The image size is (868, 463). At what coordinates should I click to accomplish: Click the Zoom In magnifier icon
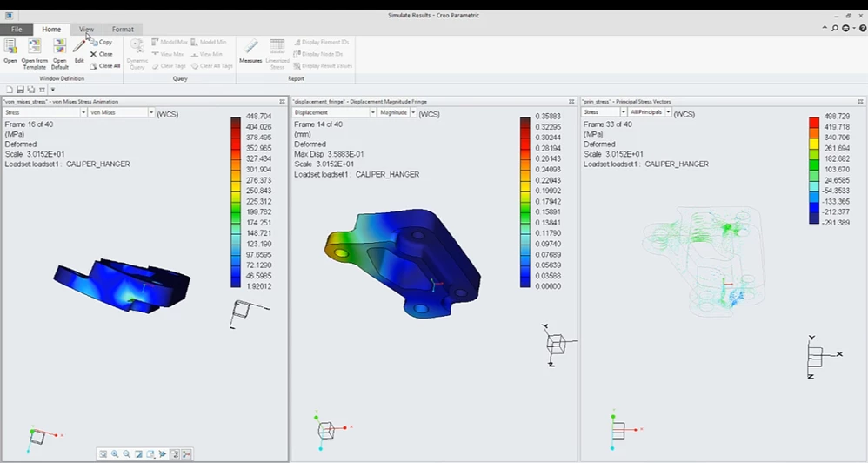115,454
